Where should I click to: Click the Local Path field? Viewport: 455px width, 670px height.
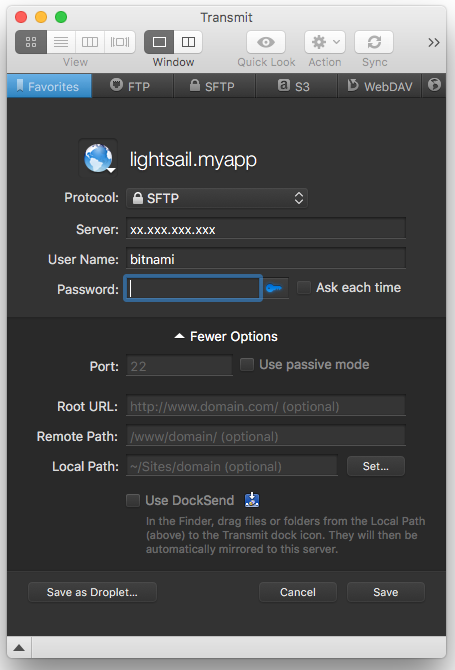click(x=232, y=465)
